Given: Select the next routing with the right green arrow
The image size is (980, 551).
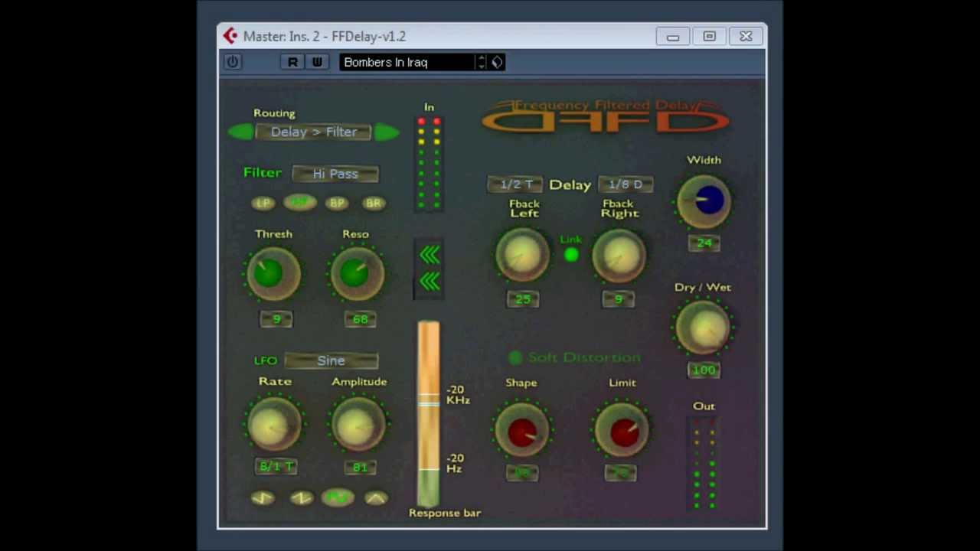Looking at the screenshot, I should [387, 132].
